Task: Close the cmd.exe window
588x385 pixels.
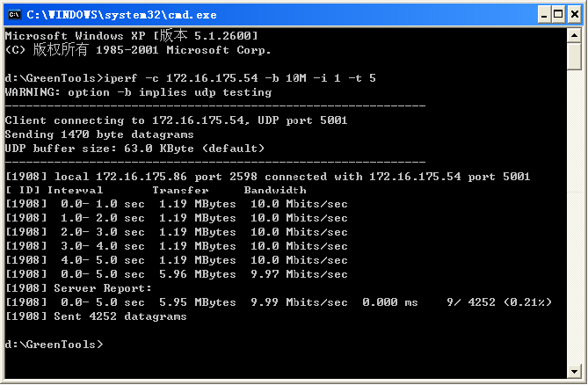Action: tap(574, 15)
